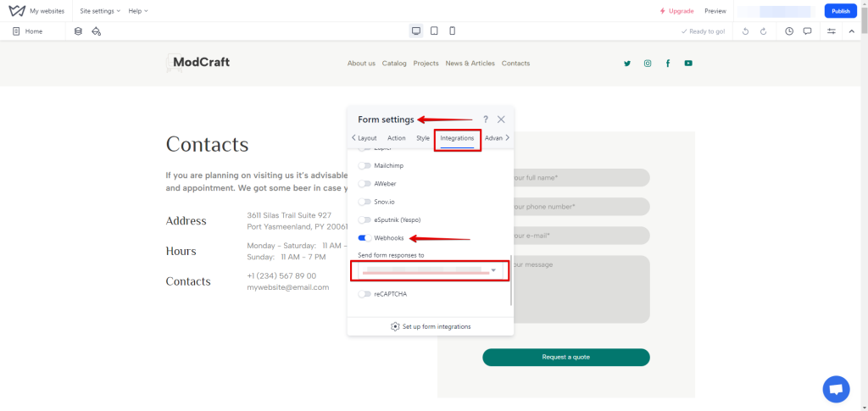868x411 pixels.
Task: Switch to the Action tab
Action: coord(397,138)
